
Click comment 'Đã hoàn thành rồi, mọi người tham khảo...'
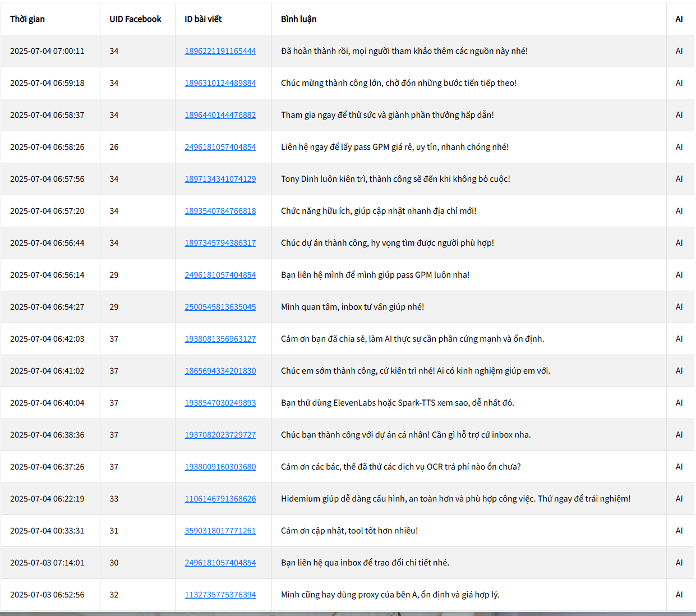click(404, 51)
